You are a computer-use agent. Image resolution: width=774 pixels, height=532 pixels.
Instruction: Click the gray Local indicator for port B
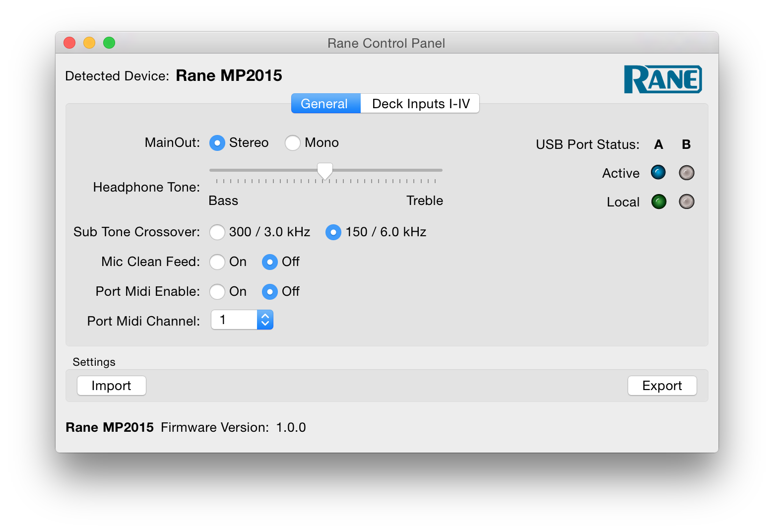pyautogui.click(x=686, y=201)
